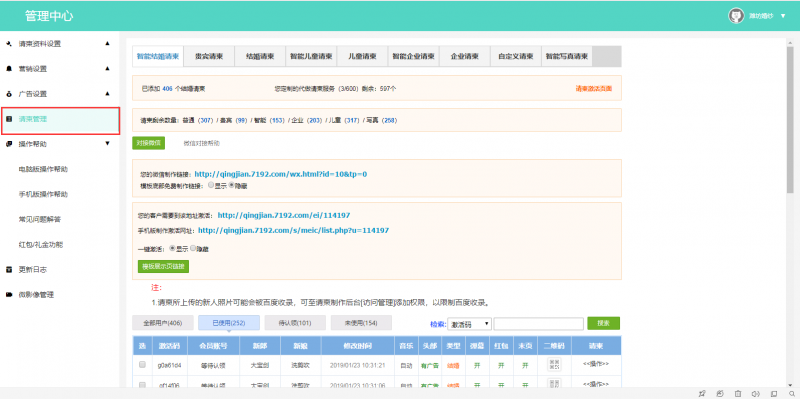Click the chat icon beside 操作帮助

point(9,144)
